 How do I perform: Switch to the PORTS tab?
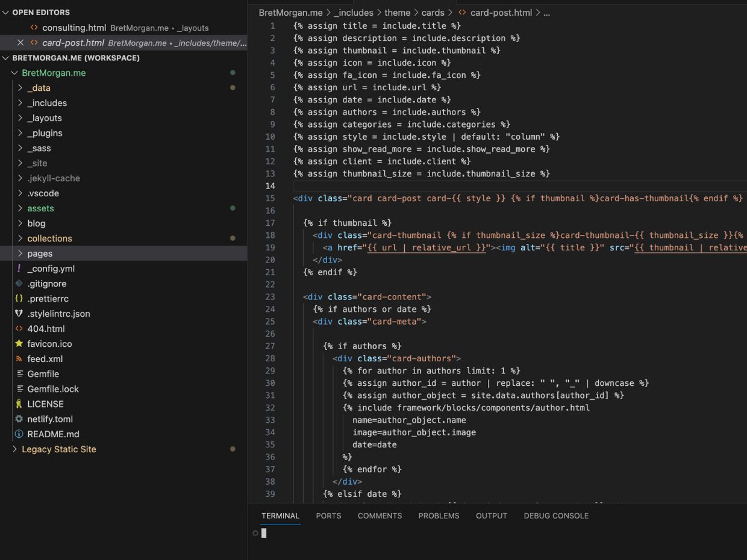point(328,515)
